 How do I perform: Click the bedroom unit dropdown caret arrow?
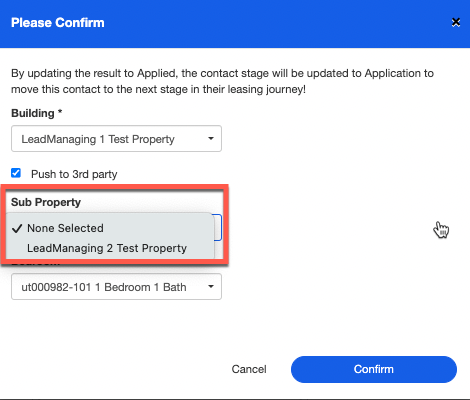click(211, 286)
